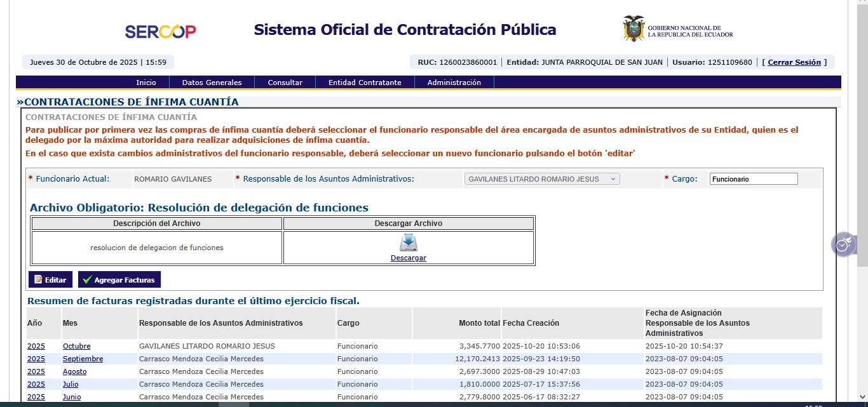
Task: Open the Septiembre month invoice link
Action: (83, 359)
